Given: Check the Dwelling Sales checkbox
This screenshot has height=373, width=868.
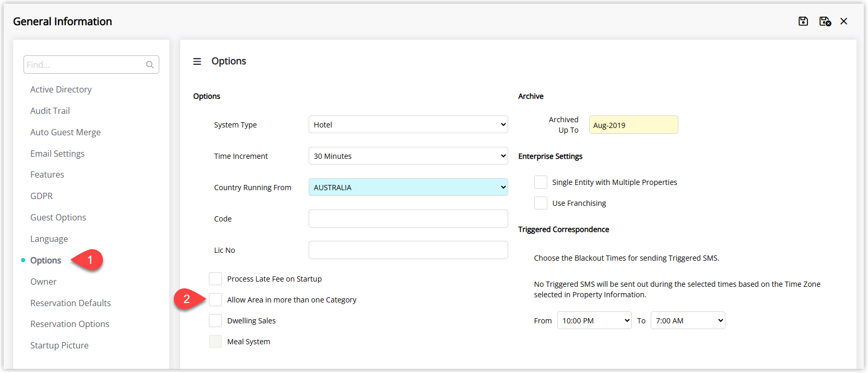Looking at the screenshot, I should click(215, 320).
